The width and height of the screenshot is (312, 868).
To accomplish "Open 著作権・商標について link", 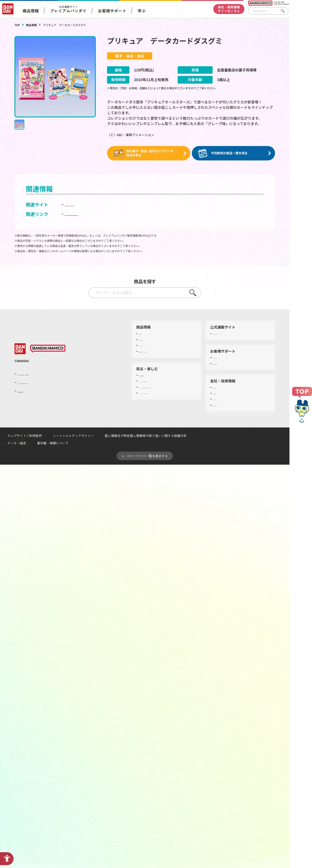I will pos(53,443).
